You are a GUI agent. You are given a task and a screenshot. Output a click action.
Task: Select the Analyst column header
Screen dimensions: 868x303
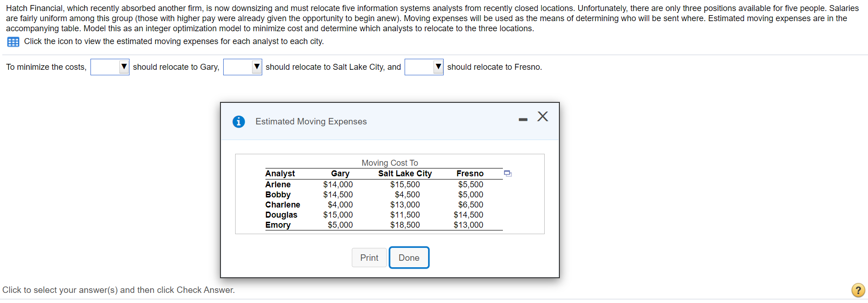pyautogui.click(x=280, y=174)
